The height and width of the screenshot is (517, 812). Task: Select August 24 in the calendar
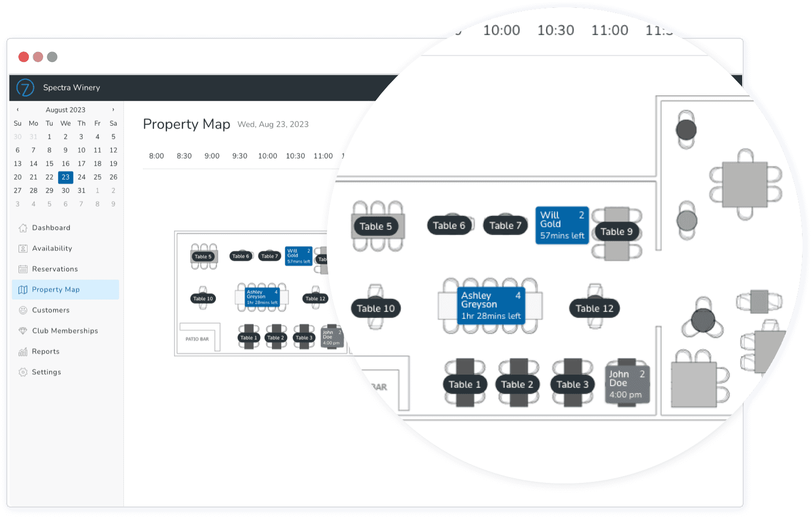coord(81,177)
